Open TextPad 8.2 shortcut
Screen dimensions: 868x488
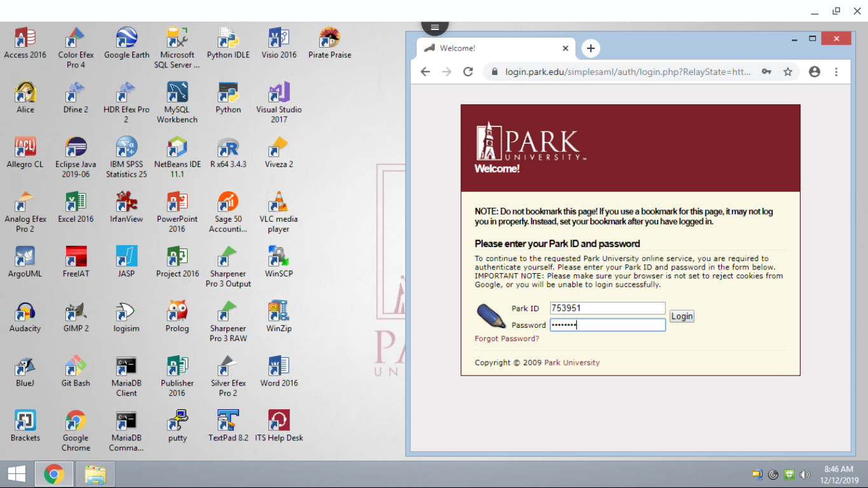point(228,426)
